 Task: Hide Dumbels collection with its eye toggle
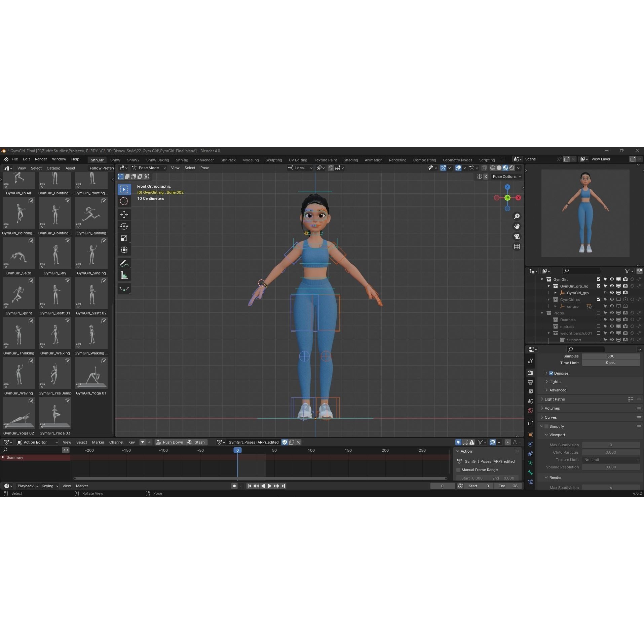(611, 319)
